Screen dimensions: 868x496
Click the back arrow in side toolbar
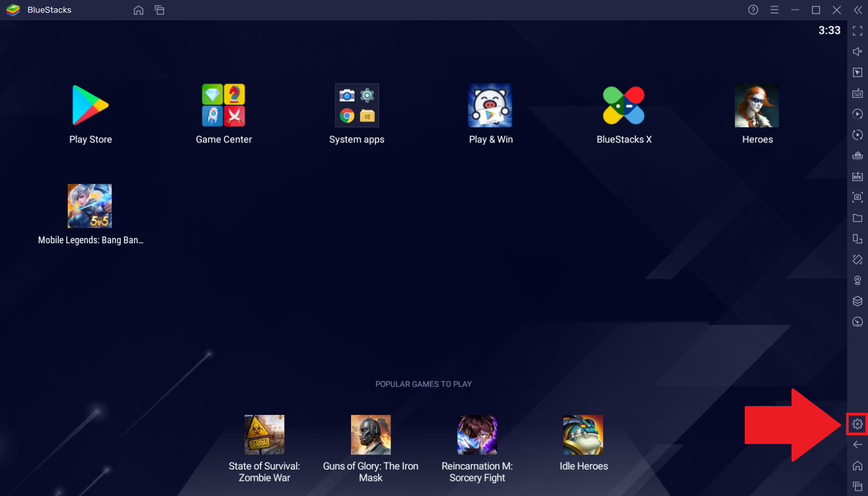[858, 445]
